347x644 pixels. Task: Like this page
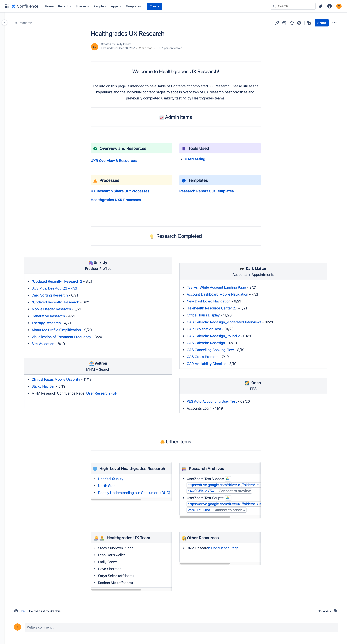[x=19, y=611]
